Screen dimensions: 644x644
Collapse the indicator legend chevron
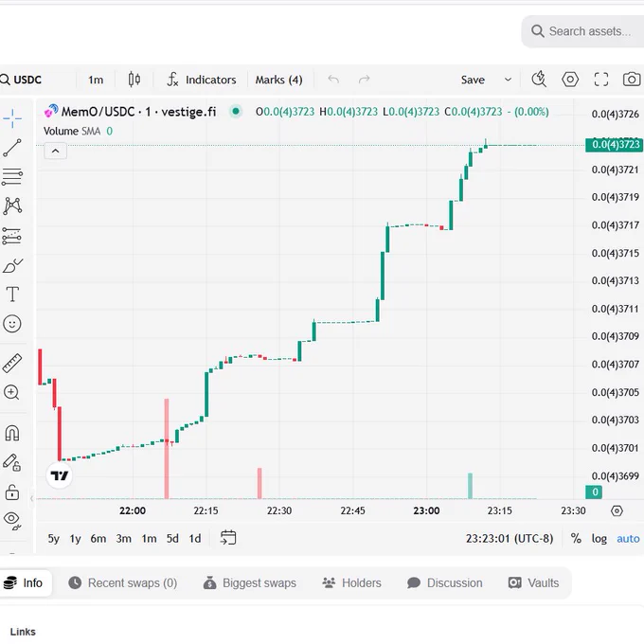(x=56, y=152)
